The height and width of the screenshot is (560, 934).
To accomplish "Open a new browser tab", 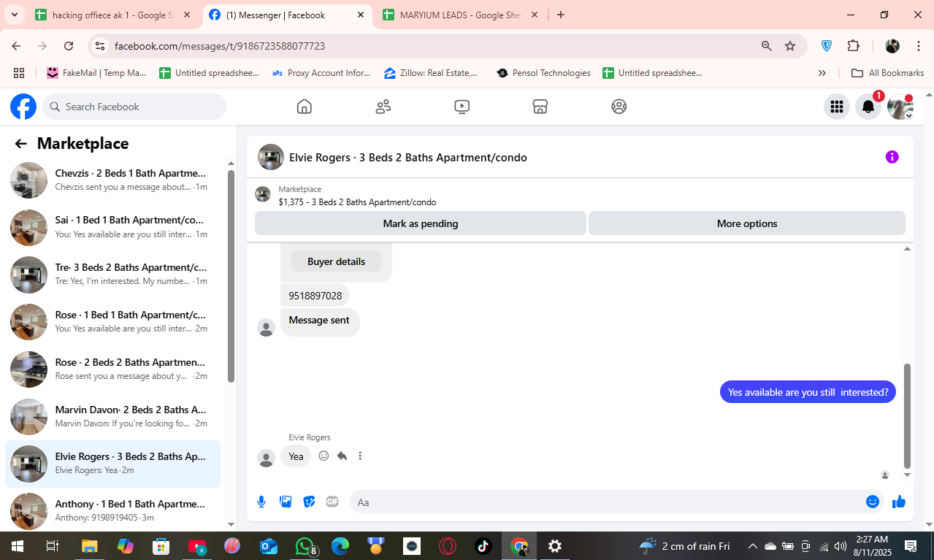I will point(561,15).
